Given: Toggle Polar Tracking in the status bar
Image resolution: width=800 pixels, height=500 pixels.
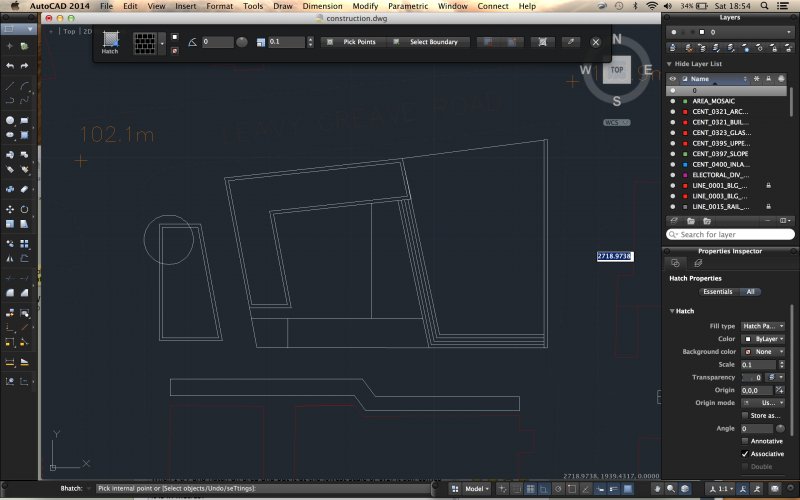Looking at the screenshot, I should (558, 488).
